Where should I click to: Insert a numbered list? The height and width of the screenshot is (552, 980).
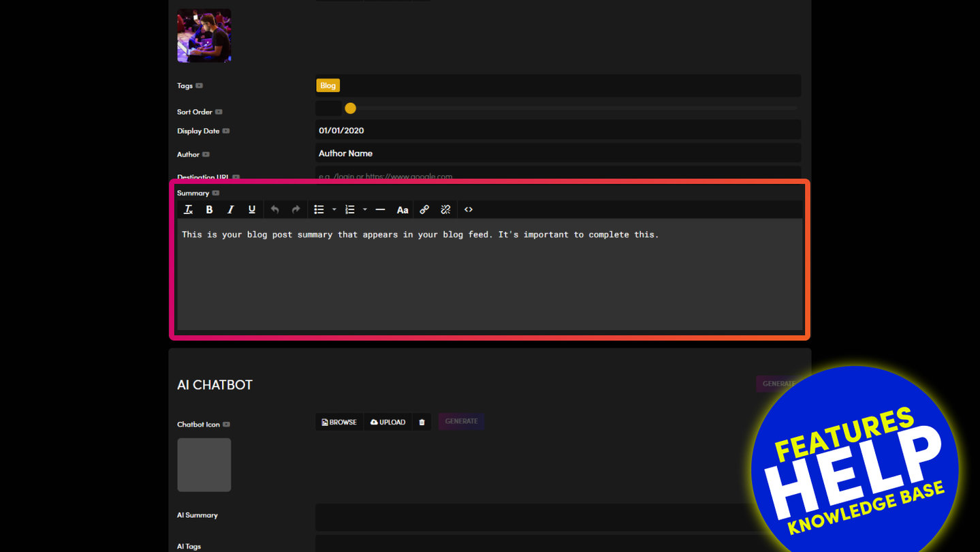click(x=349, y=210)
